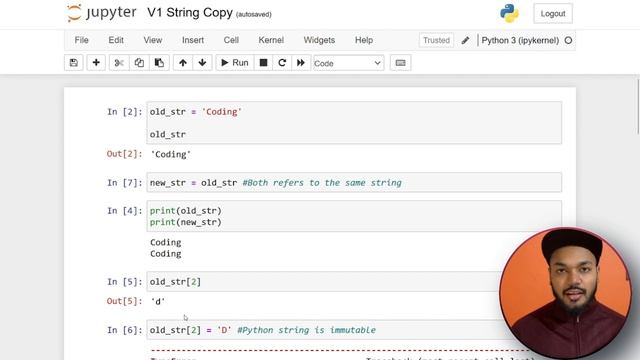Open the cell type Code dropdown
The width and height of the screenshot is (640, 360).
click(349, 63)
